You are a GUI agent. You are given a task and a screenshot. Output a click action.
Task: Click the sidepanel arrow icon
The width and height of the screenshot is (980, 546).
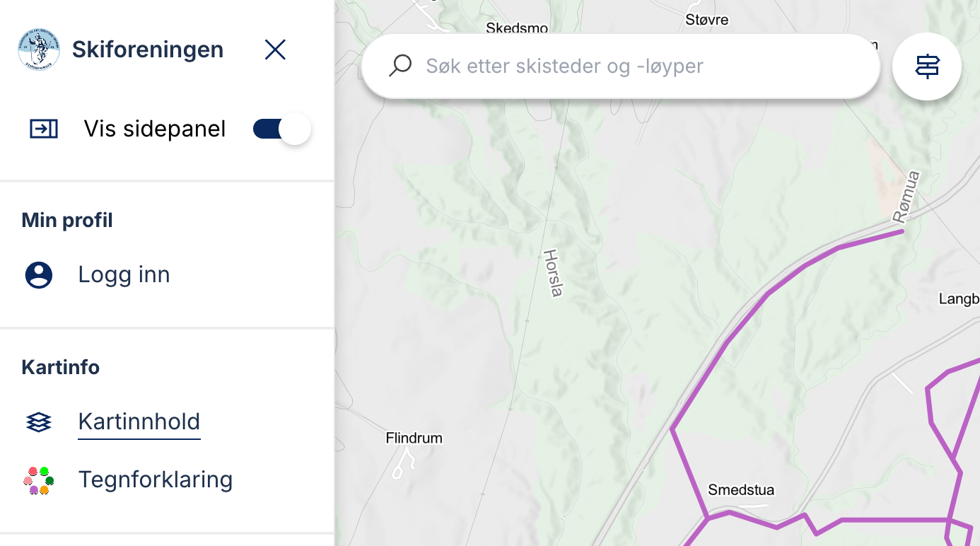click(x=44, y=129)
